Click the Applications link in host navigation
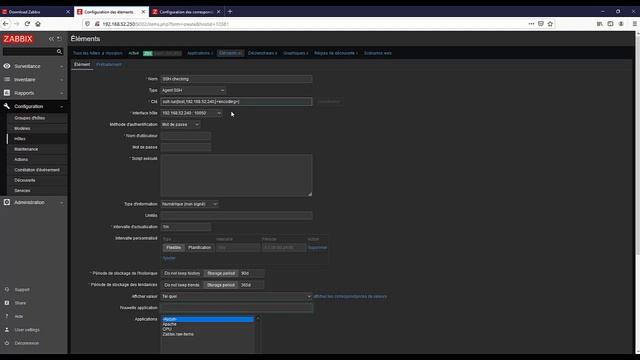 coord(198,53)
